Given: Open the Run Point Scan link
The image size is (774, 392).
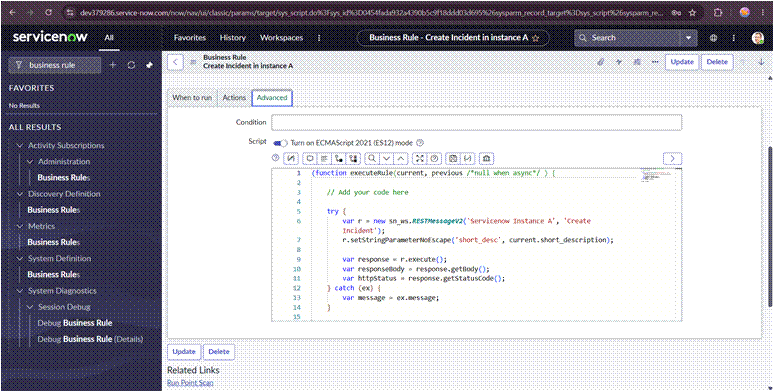Looking at the screenshot, I should [x=190, y=383].
